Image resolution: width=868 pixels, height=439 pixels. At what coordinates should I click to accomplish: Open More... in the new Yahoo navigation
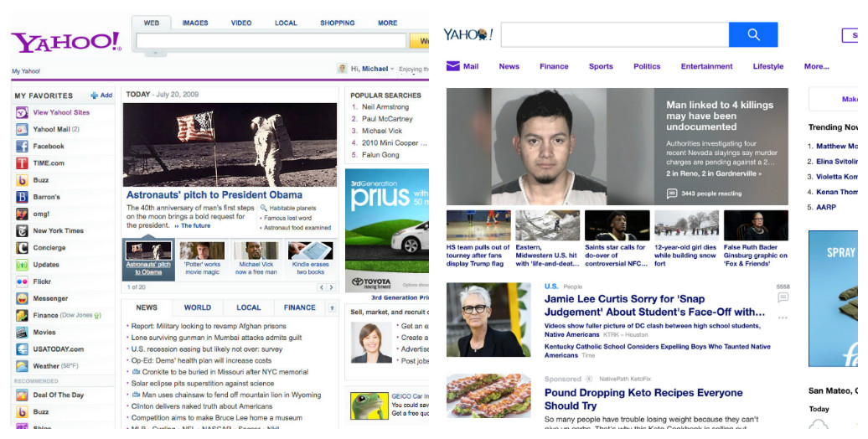817,66
